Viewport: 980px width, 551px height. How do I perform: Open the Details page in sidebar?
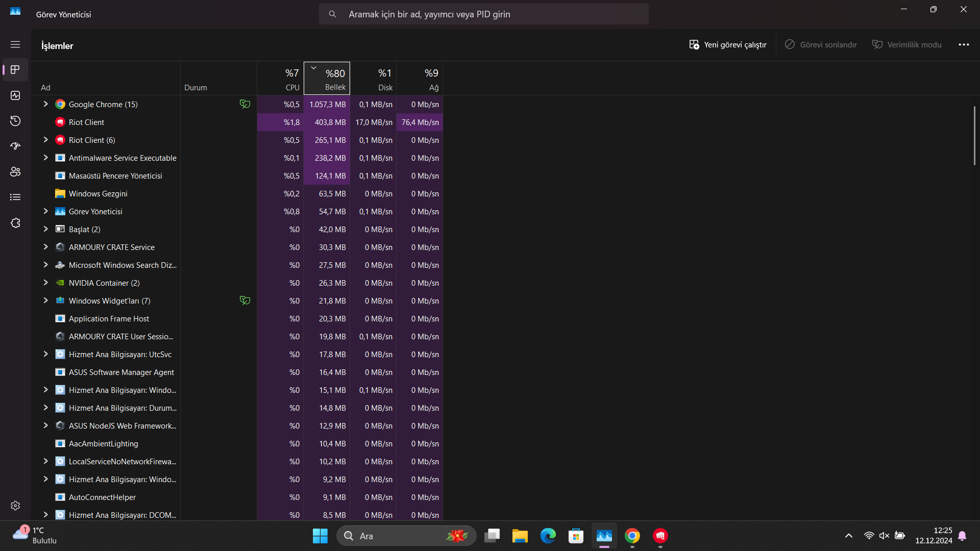pyautogui.click(x=15, y=197)
